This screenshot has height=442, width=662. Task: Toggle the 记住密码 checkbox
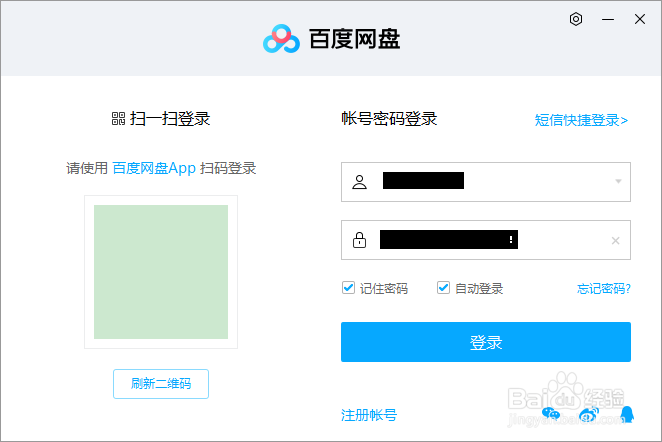click(349, 288)
